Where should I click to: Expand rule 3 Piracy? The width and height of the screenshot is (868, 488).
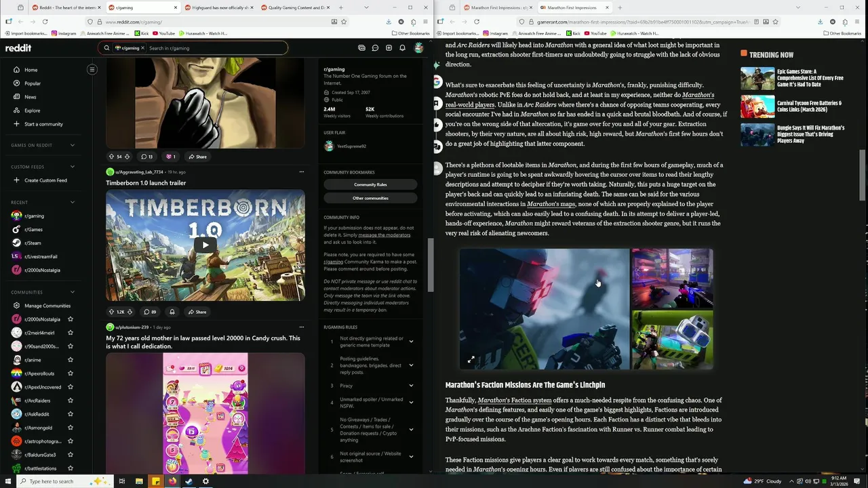point(411,386)
